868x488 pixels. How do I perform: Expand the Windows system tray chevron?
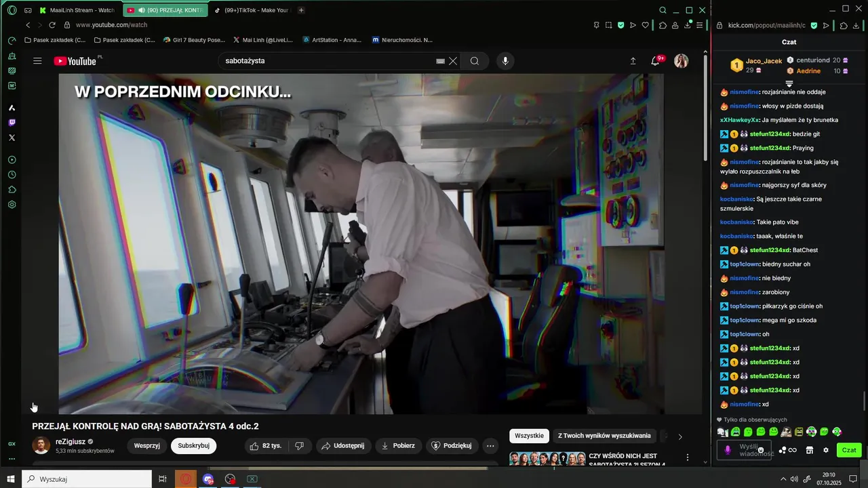coord(783,479)
